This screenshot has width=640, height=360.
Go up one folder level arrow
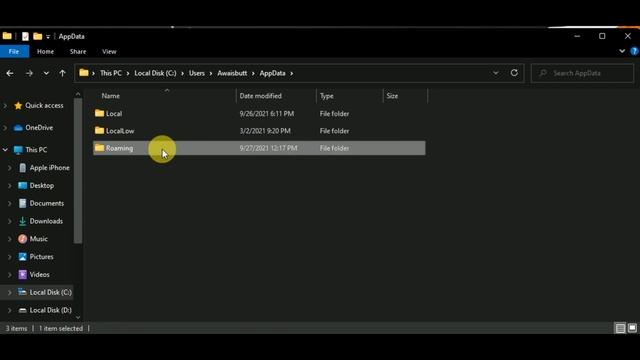pyautogui.click(x=62, y=73)
